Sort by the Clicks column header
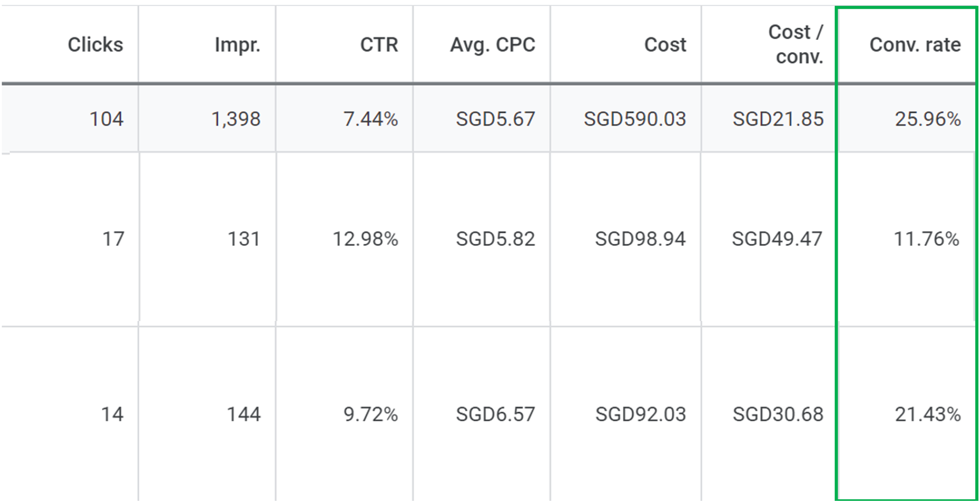Screen dimensions: 980x503 [95, 45]
